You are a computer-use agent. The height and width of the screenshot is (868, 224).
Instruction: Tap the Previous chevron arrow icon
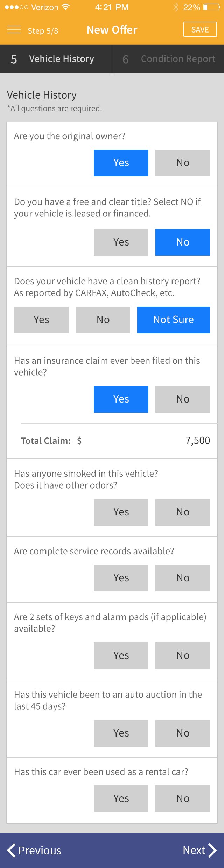pyautogui.click(x=11, y=850)
